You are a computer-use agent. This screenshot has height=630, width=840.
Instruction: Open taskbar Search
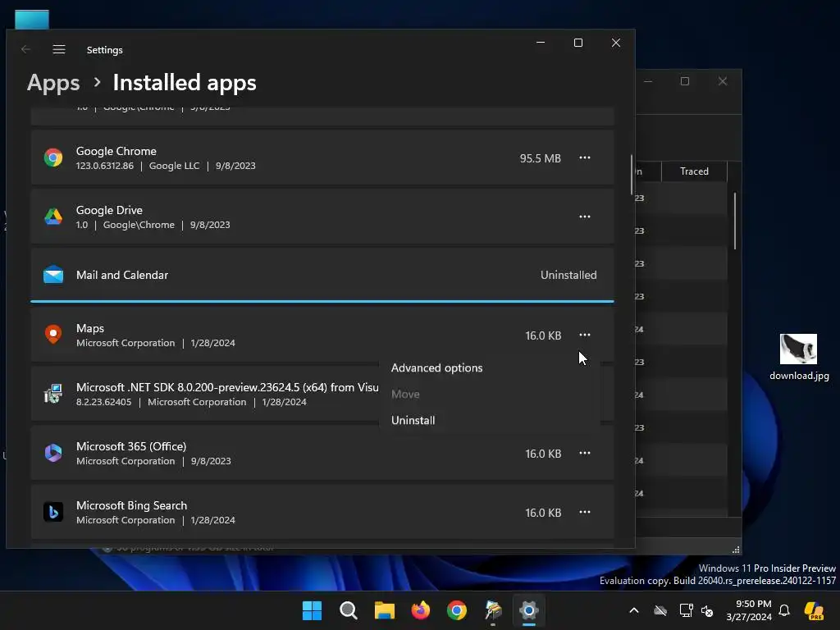pyautogui.click(x=348, y=610)
